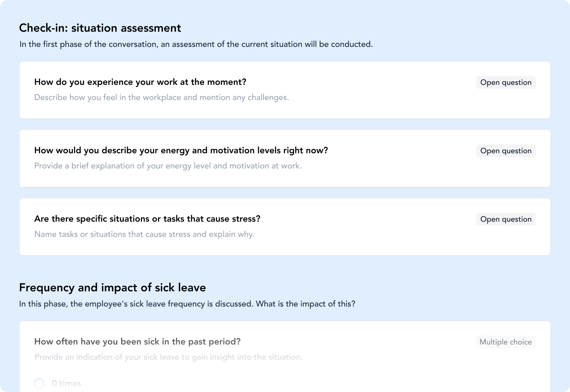570x392 pixels.
Task: Click the check-in phase description text
Action: click(x=196, y=44)
